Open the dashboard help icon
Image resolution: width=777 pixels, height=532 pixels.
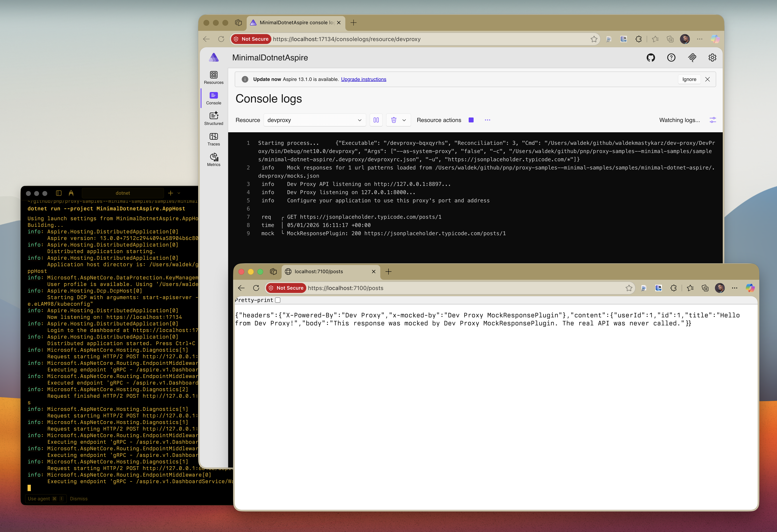point(671,58)
